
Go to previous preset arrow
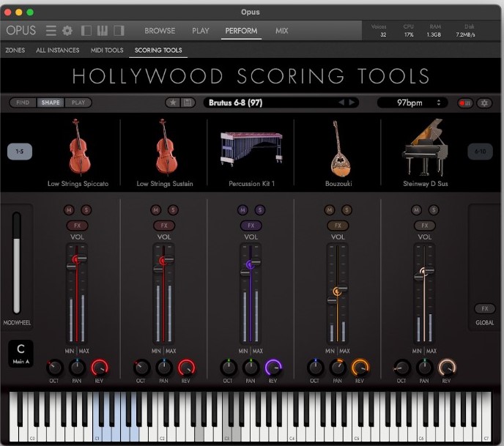click(x=341, y=103)
